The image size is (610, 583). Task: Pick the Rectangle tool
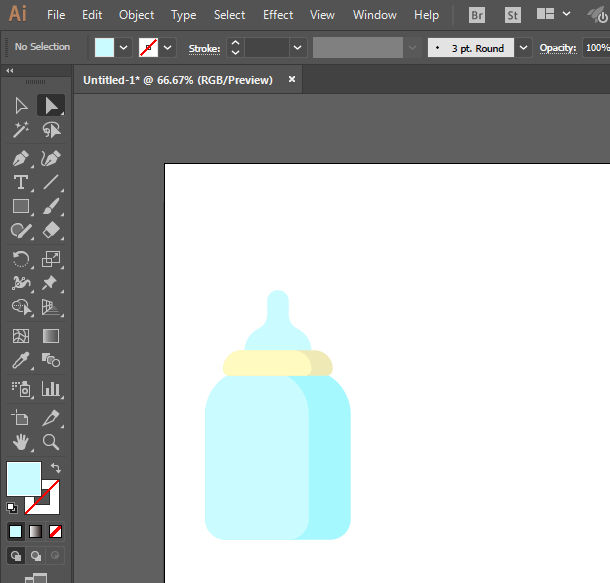tap(20, 207)
